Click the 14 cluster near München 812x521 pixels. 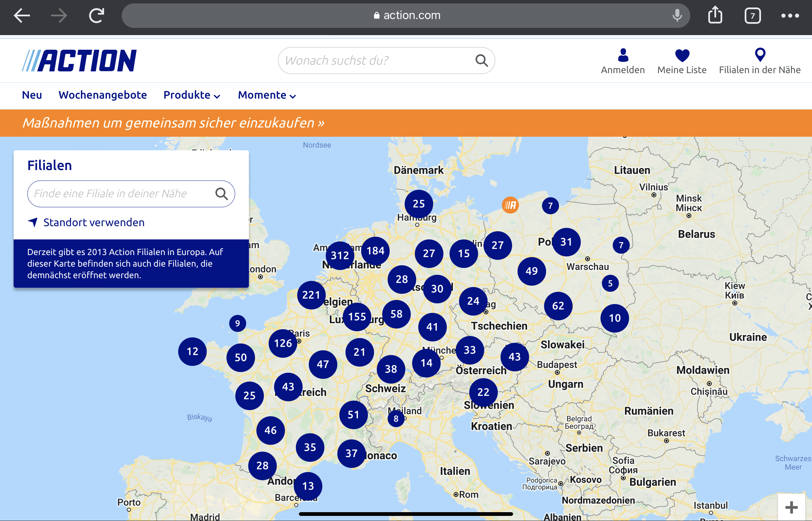[x=426, y=363]
